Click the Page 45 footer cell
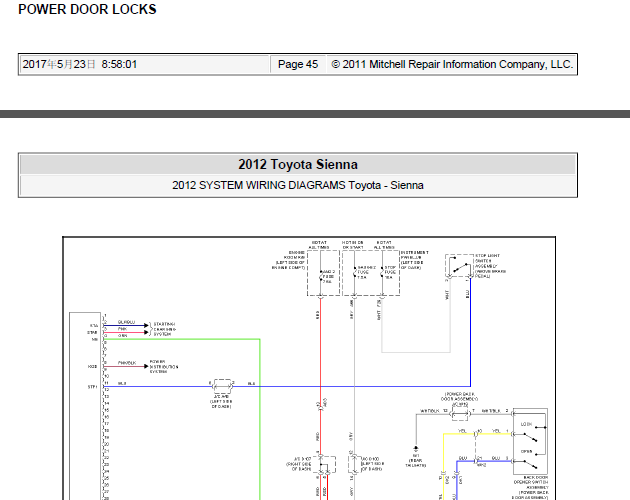The width and height of the screenshot is (630, 500). 298,64
